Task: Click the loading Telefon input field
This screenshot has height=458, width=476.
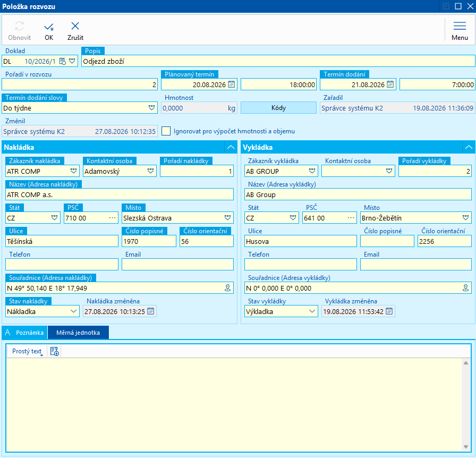Action: point(62,265)
